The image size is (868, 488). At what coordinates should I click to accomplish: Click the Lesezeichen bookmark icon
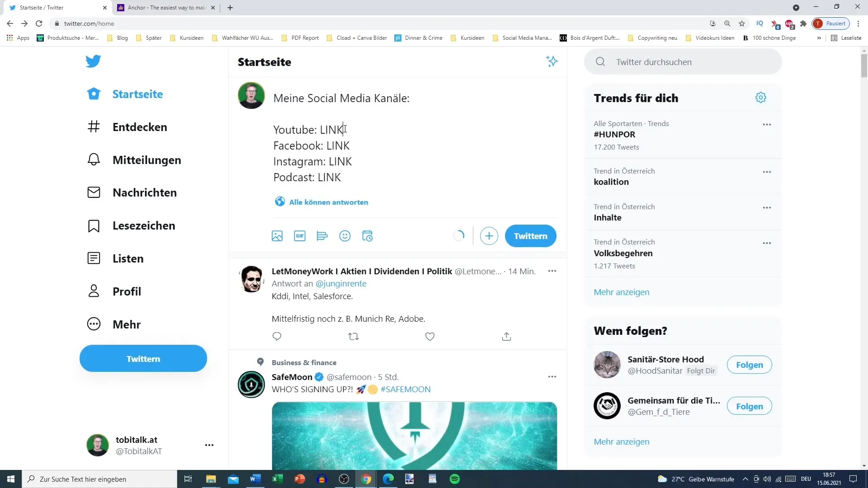[93, 225]
